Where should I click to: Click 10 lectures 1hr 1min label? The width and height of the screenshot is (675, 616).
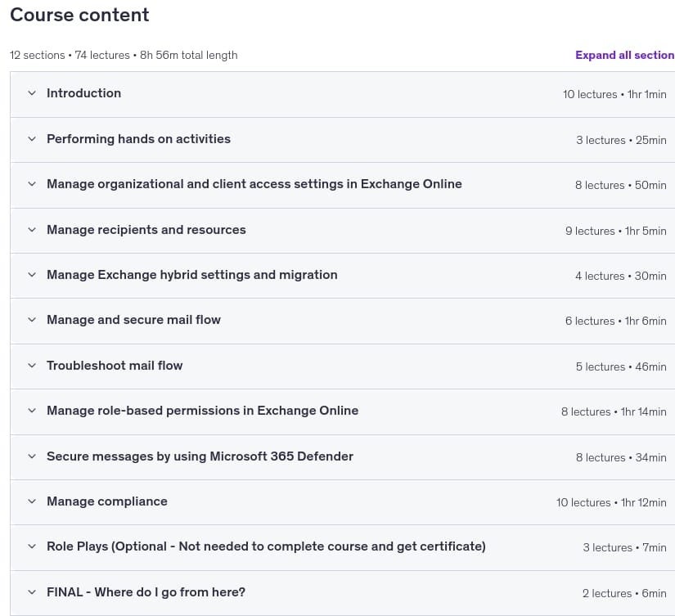pyautogui.click(x=614, y=94)
